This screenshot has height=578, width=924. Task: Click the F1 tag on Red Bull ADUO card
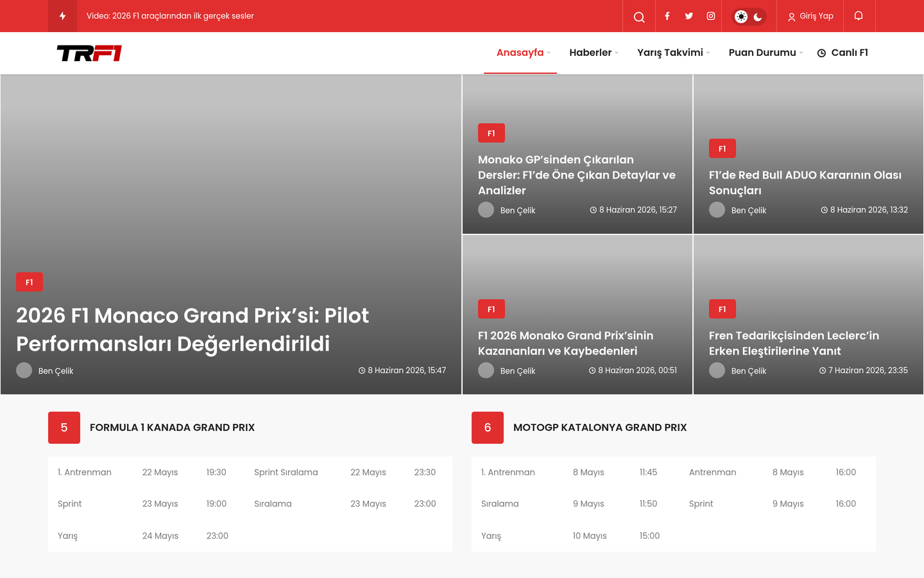pyautogui.click(x=723, y=148)
